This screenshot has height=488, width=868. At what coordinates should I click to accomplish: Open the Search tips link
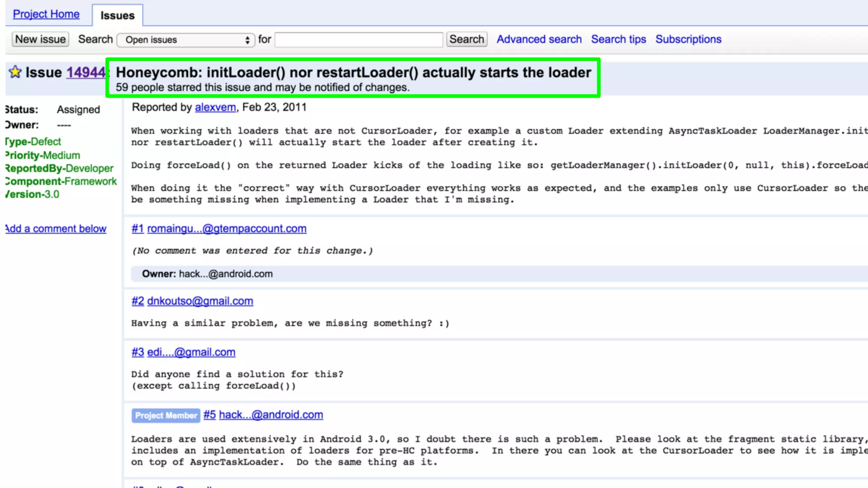pos(618,39)
